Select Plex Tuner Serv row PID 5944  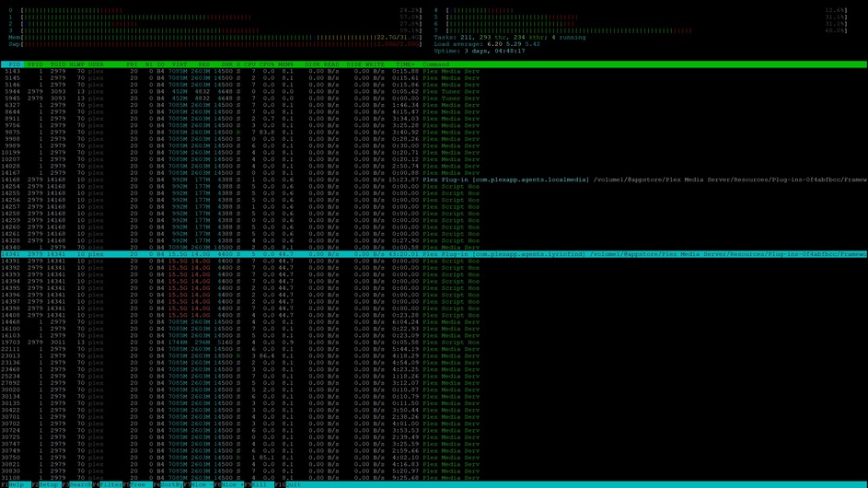[x=434, y=91]
